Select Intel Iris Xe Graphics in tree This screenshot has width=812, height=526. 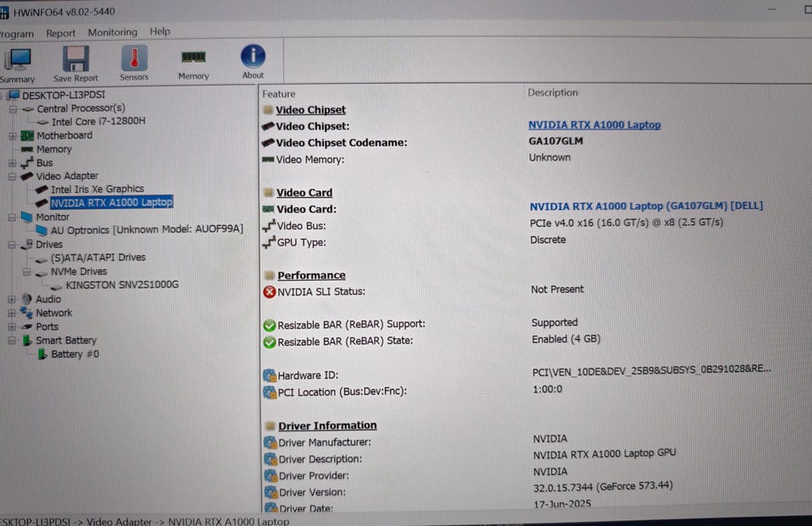click(96, 189)
